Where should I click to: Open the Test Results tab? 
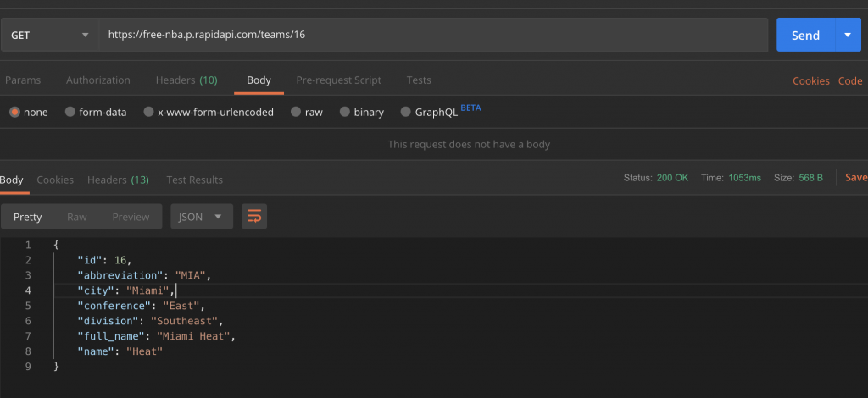pyautogui.click(x=194, y=180)
